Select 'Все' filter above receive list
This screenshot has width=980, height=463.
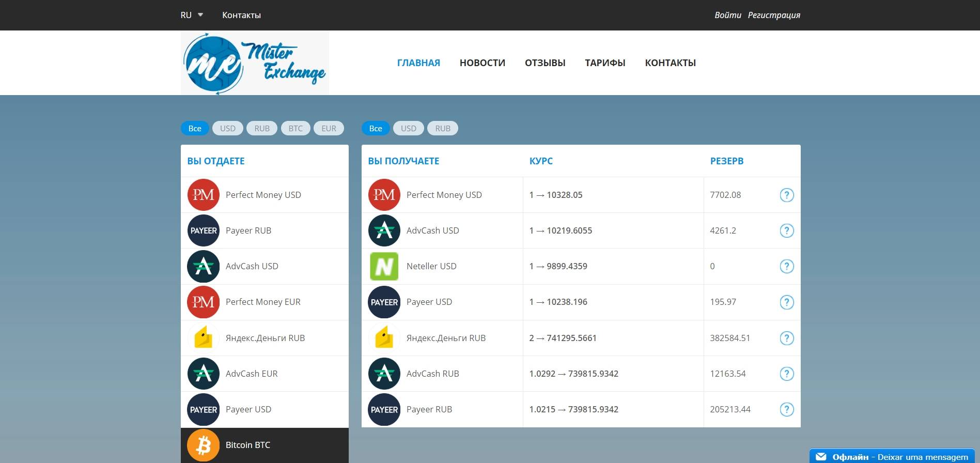point(376,128)
